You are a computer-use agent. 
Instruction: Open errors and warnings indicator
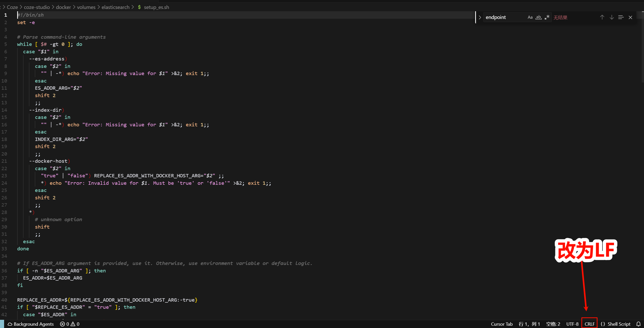[x=69, y=324]
